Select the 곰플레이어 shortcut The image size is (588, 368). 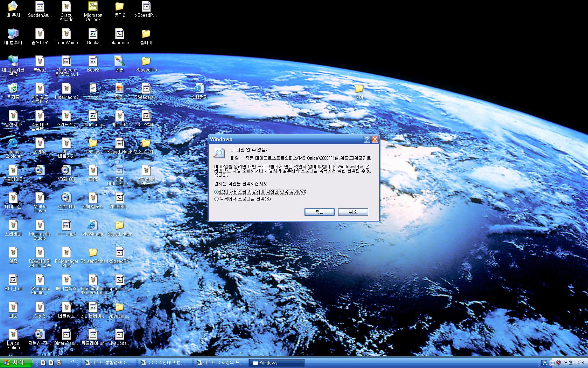[x=13, y=173]
